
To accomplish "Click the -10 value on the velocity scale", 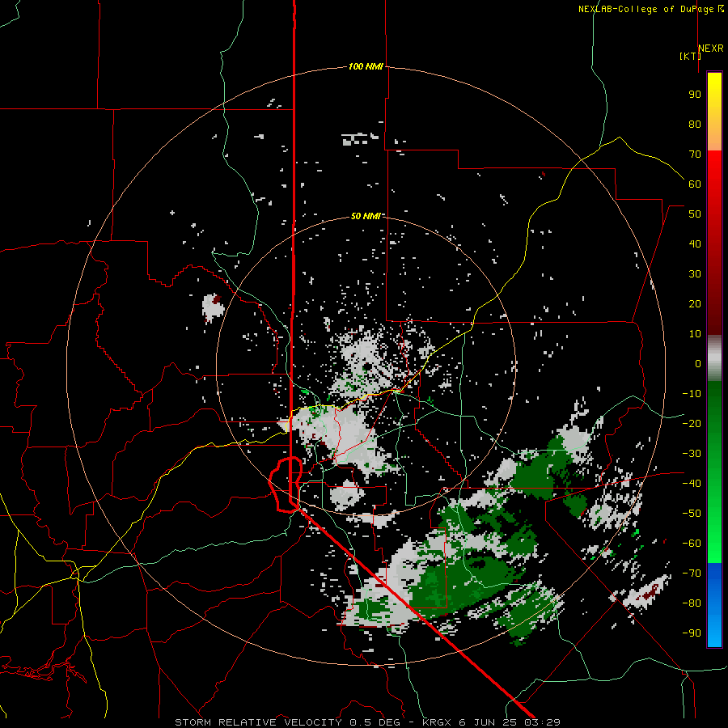I will click(x=692, y=394).
